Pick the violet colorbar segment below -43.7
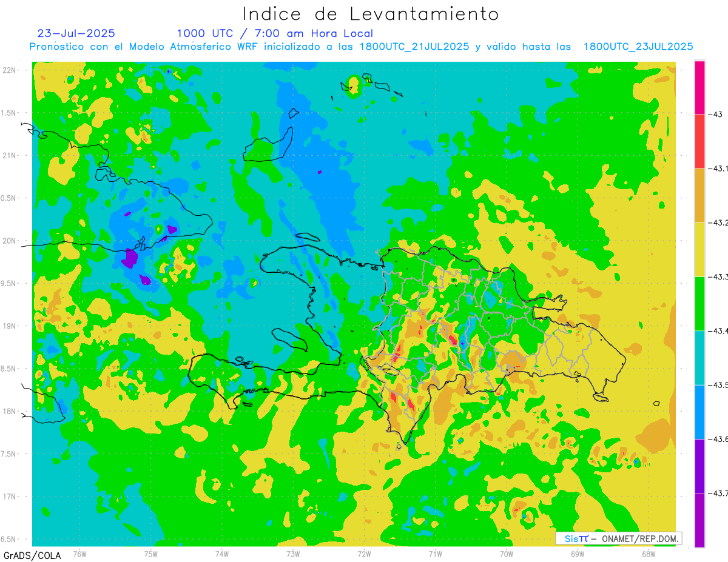Image resolution: width=728 pixels, height=562 pixels. click(699, 520)
